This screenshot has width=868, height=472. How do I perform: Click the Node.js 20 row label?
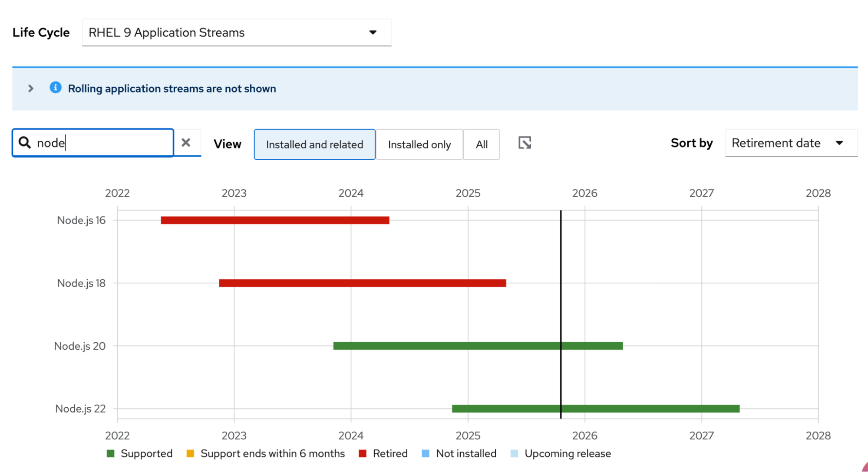[x=80, y=346]
